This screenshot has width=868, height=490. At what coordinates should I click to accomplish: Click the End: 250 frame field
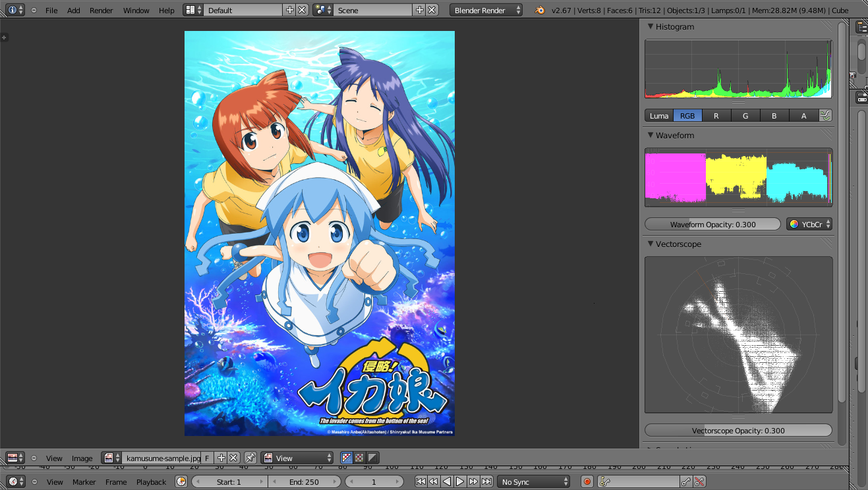(304, 481)
